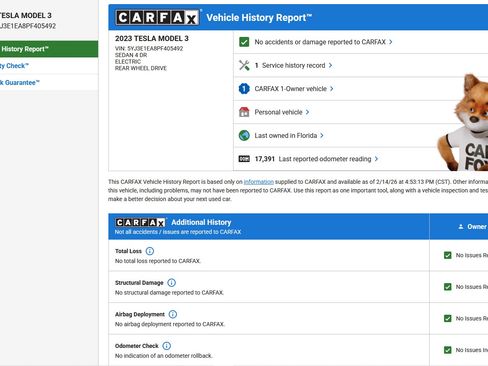Expand chevron after Service history record
The width and height of the screenshot is (488, 366).
coord(330,65)
